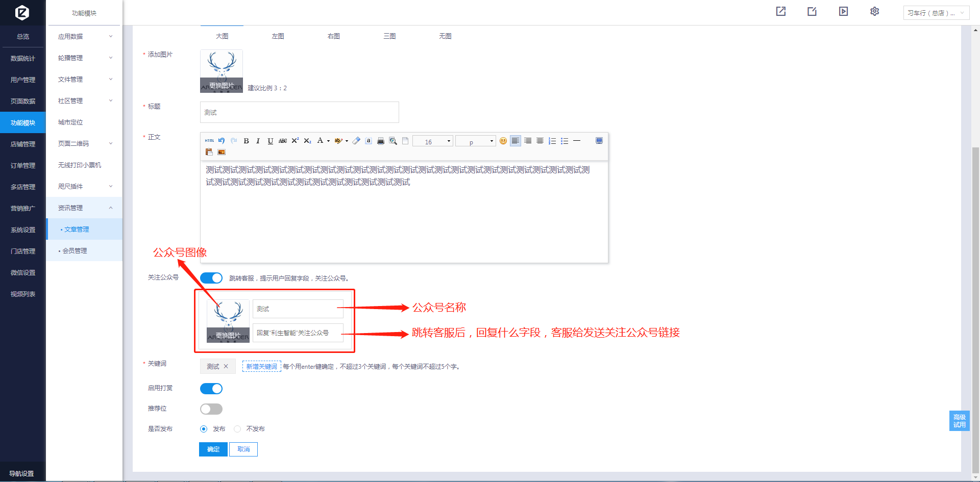The height and width of the screenshot is (482, 980).
Task: Expand the 应用数据 sidebar menu
Action: coord(84,37)
